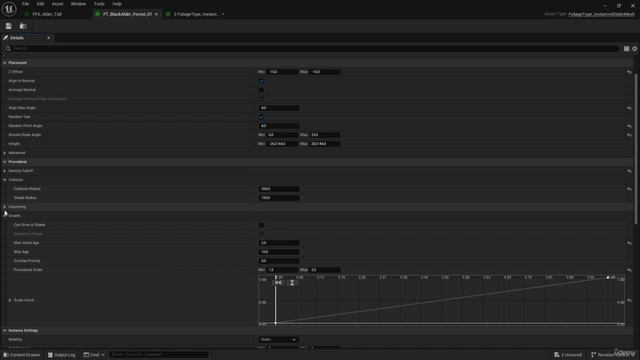The width and height of the screenshot is (640, 360).
Task: Collapse the Collision subsection
Action: 4,180
